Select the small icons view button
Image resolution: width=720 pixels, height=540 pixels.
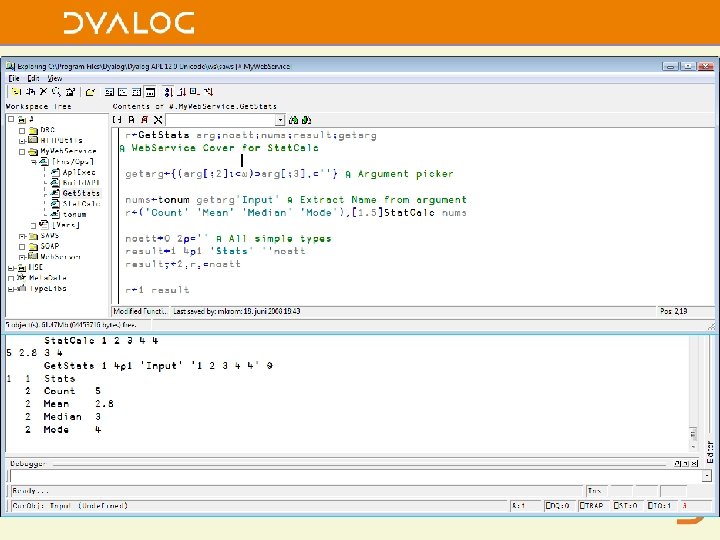pos(123,92)
